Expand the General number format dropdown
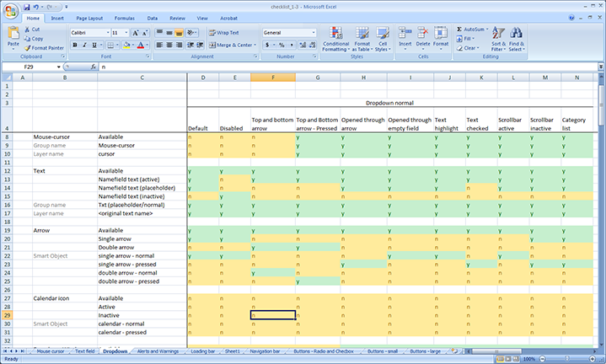Viewport: 606px width, 364px height. [x=314, y=33]
